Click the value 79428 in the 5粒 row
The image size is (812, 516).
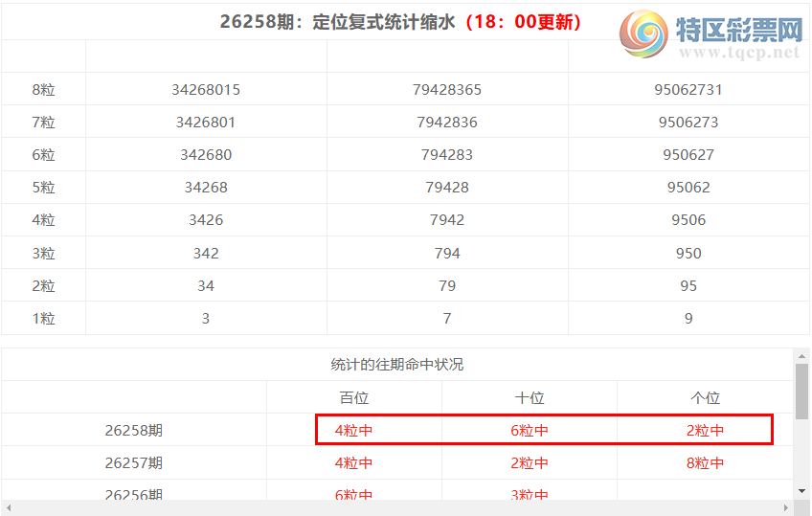pos(447,188)
